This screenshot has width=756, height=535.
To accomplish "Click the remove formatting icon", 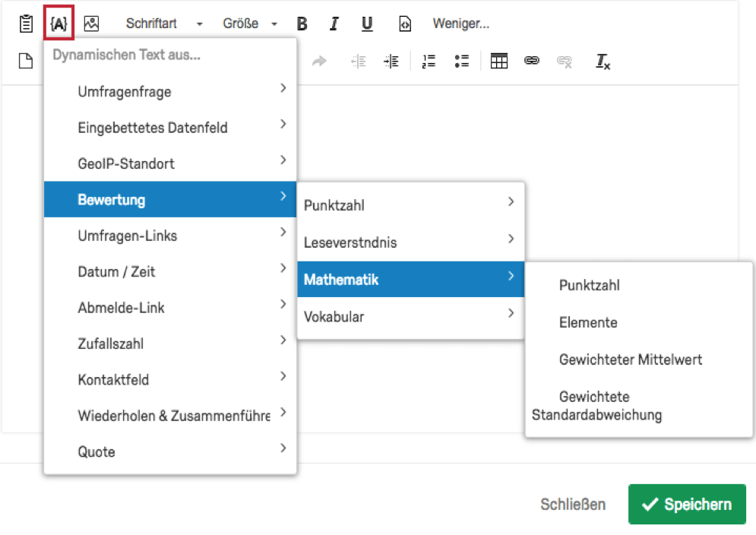I will [x=603, y=62].
